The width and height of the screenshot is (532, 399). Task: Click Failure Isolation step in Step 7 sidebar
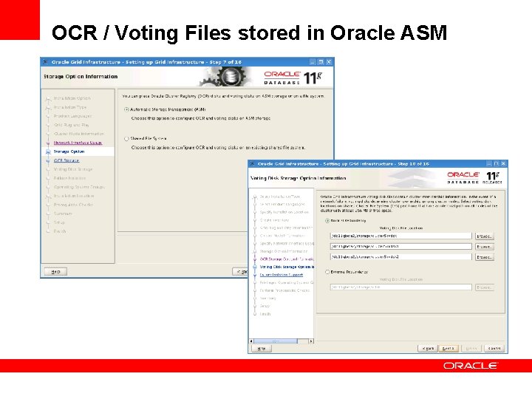click(69, 178)
